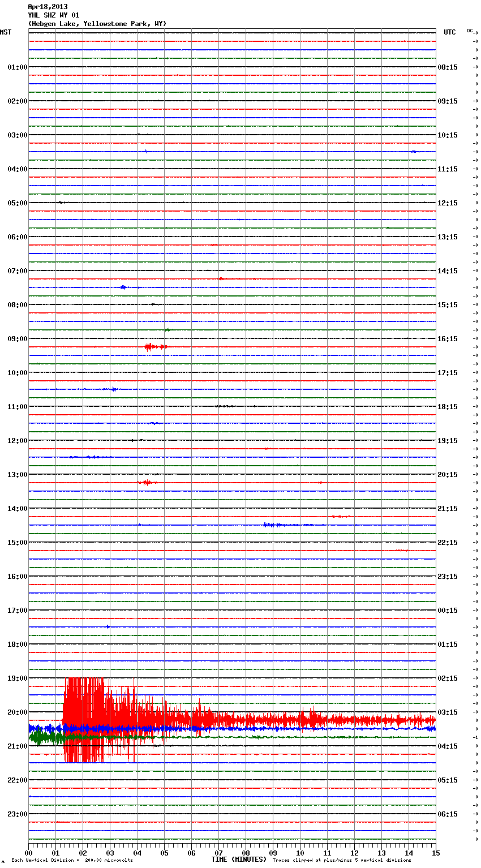
Task: Select the 10:00 MST row label
Action: pyautogui.click(x=17, y=373)
